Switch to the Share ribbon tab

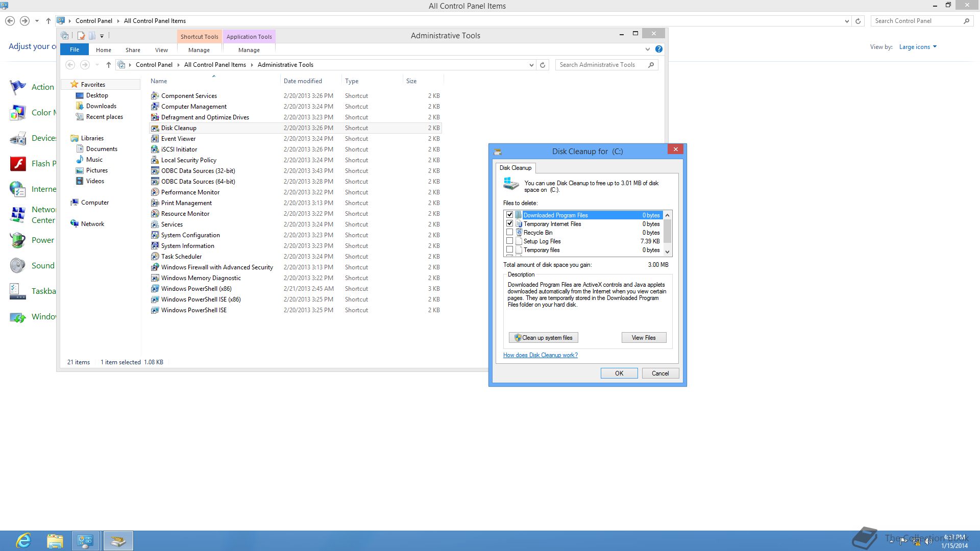[x=133, y=50]
